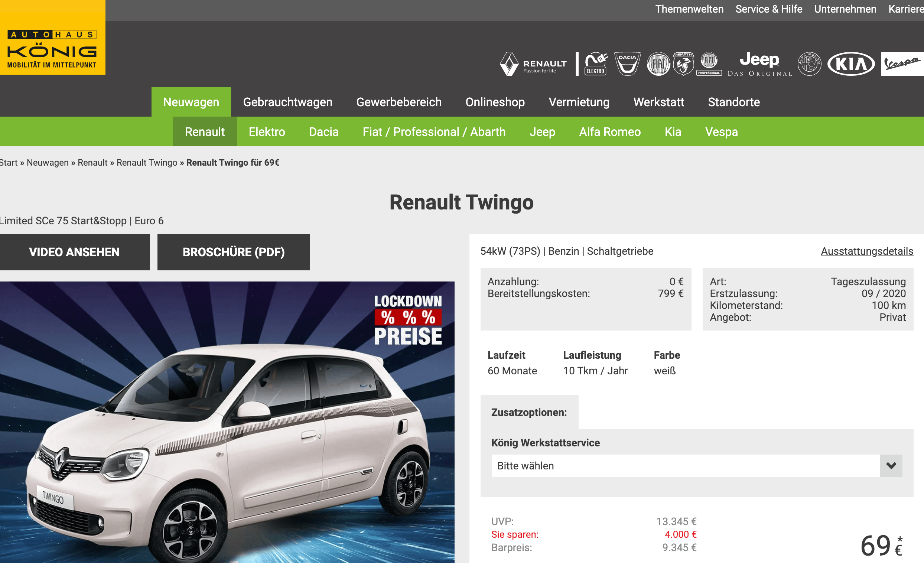Image resolution: width=924 pixels, height=563 pixels.
Task: Open the Gewerbebereich menu
Action: [399, 102]
